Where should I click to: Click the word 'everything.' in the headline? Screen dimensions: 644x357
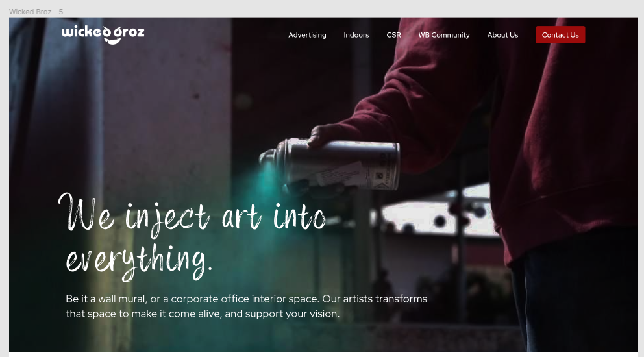click(x=139, y=262)
